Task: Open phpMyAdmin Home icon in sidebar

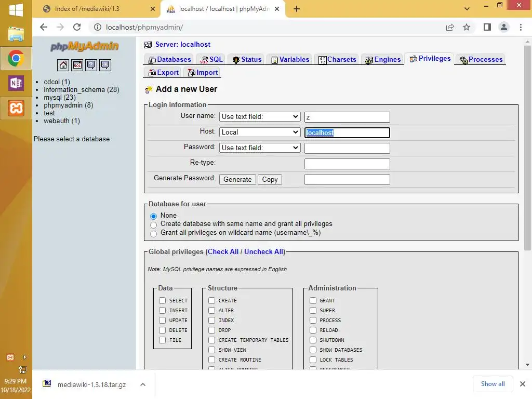Action: click(63, 65)
